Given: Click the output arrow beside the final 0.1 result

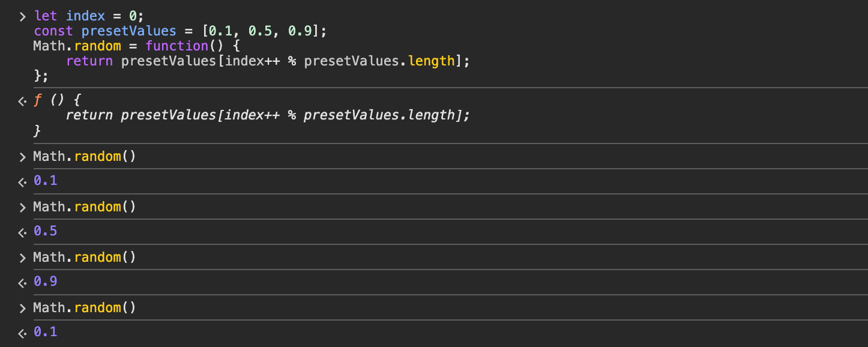Looking at the screenshot, I should tap(23, 333).
